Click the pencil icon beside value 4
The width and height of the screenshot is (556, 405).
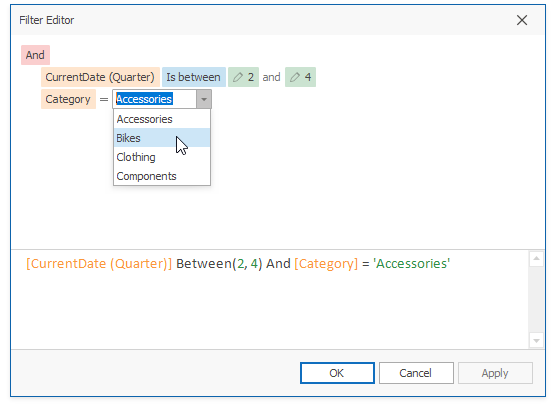(x=295, y=77)
